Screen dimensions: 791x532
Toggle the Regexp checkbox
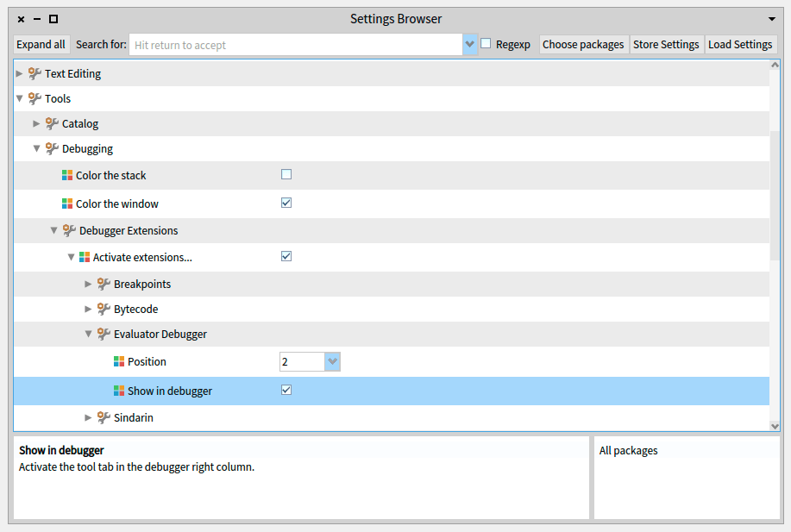tap(487, 44)
